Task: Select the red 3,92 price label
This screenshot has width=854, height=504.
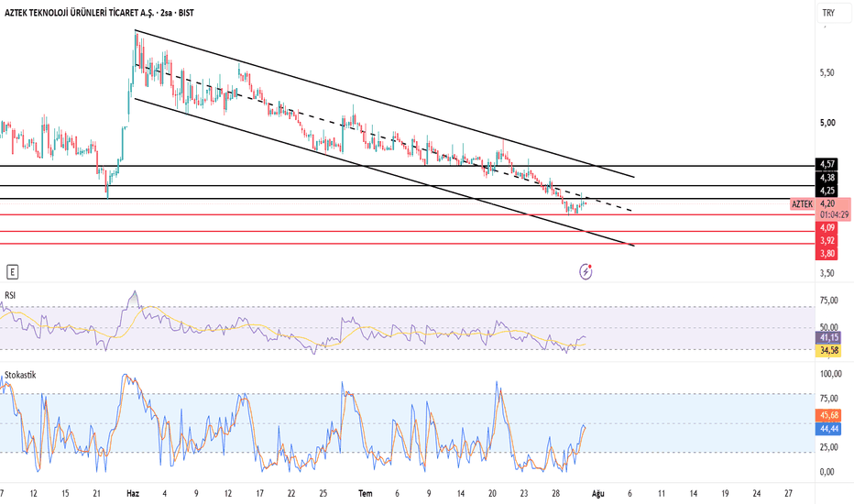Action: (827, 240)
